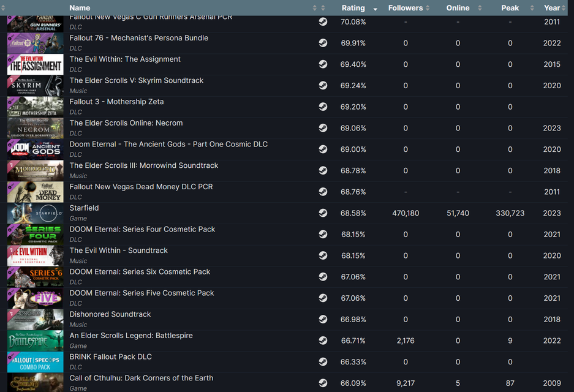Open the Doom Eternal Ancient Gods Part One link
The width and height of the screenshot is (574, 392).
point(168,145)
